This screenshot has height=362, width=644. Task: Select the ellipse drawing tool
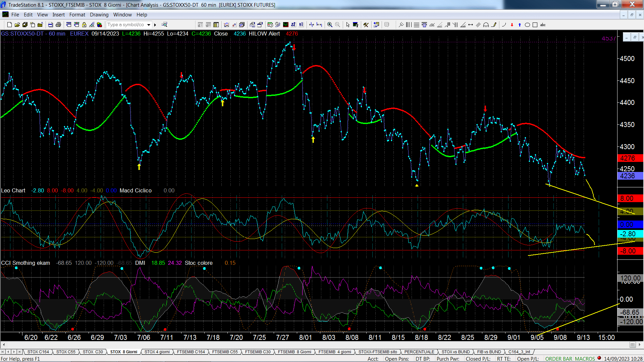527,25
